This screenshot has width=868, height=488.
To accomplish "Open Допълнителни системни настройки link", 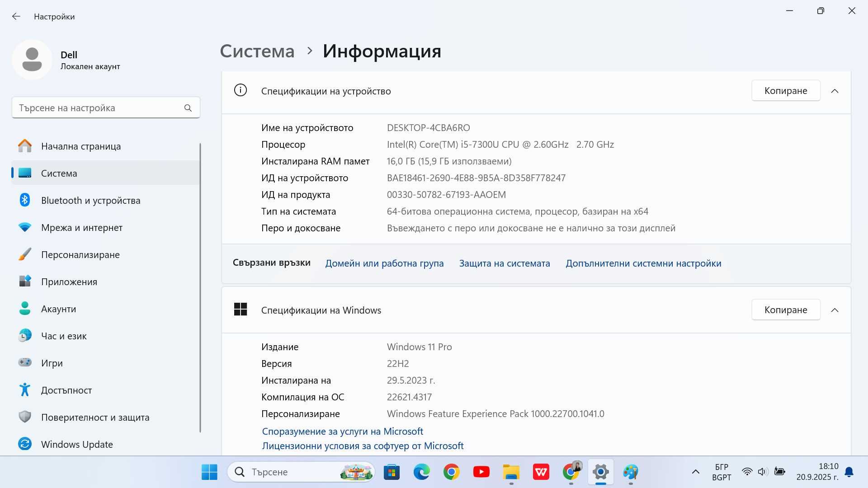I will click(x=643, y=263).
